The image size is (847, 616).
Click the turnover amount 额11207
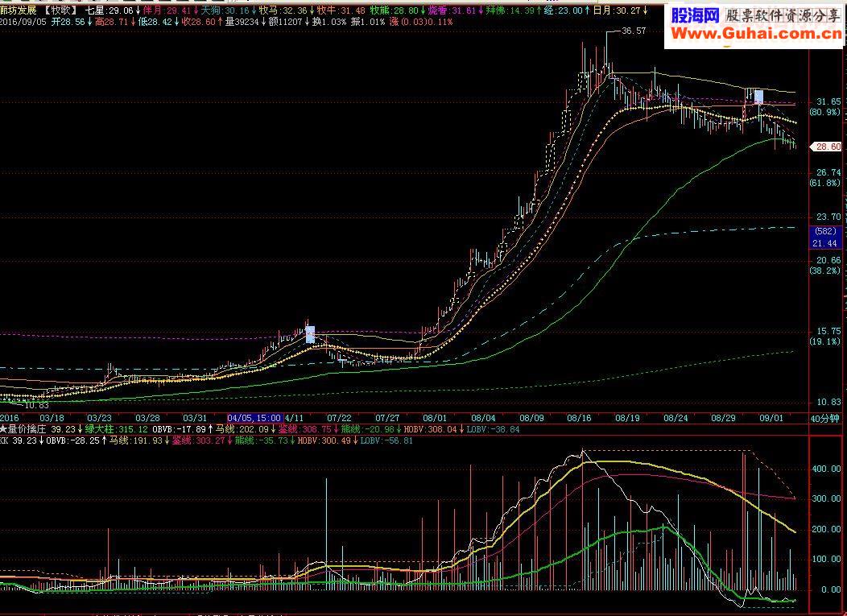click(x=286, y=22)
